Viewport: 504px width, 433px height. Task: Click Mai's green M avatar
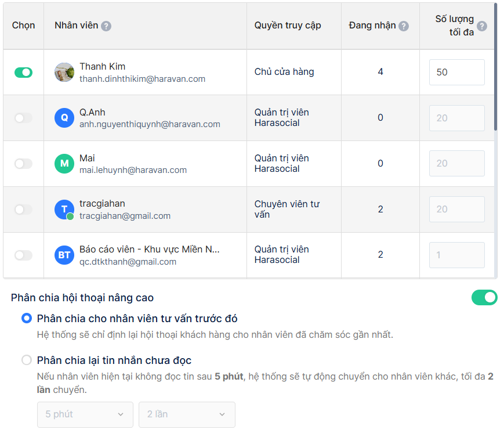click(x=64, y=164)
